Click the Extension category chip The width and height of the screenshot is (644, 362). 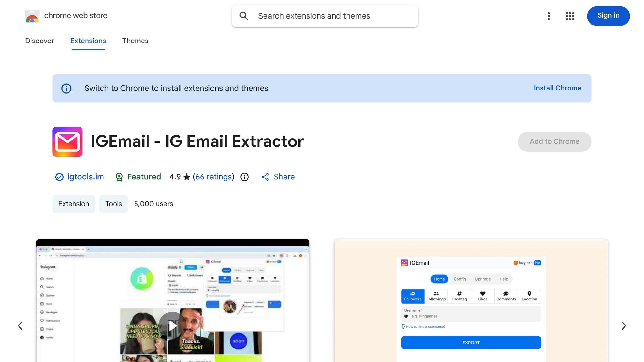point(74,204)
